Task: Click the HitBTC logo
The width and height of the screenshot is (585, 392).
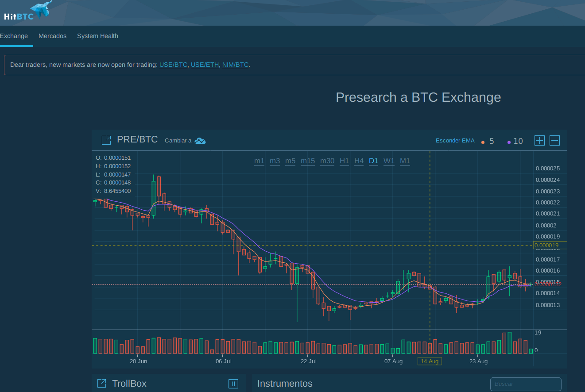Action: pyautogui.click(x=27, y=11)
